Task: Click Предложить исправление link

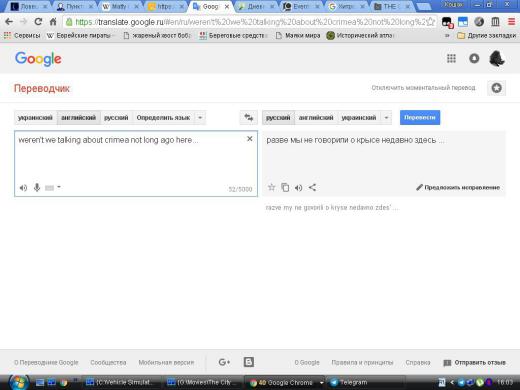Action: point(458,188)
